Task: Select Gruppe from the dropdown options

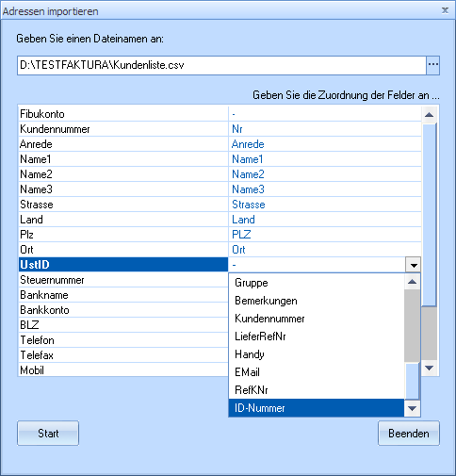Action: 317,283
